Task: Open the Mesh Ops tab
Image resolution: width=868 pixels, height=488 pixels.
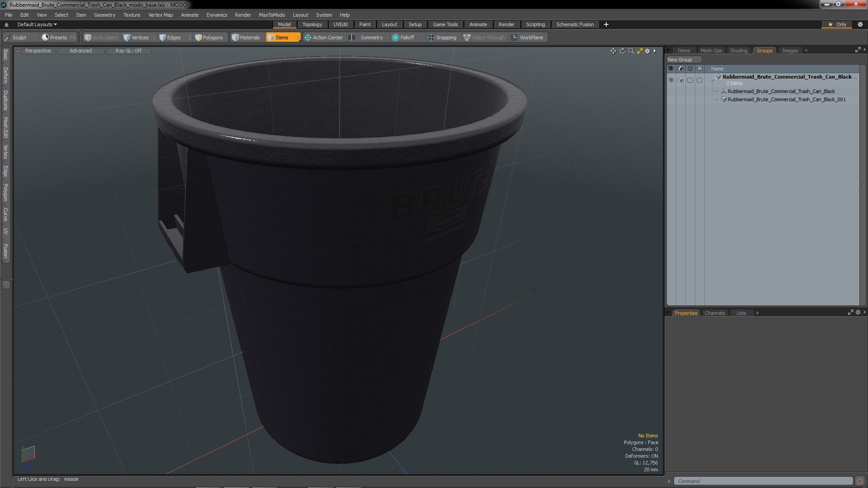Action: click(x=711, y=50)
